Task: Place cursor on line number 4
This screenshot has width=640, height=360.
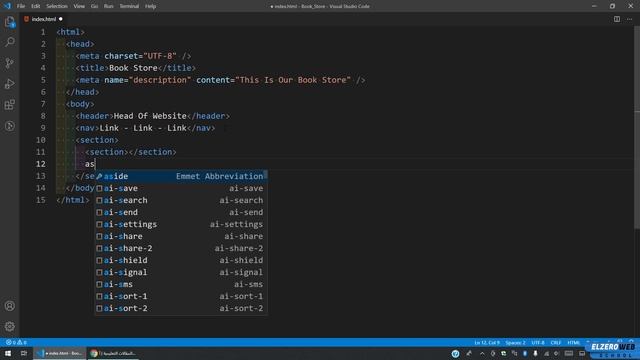Action: point(43,68)
